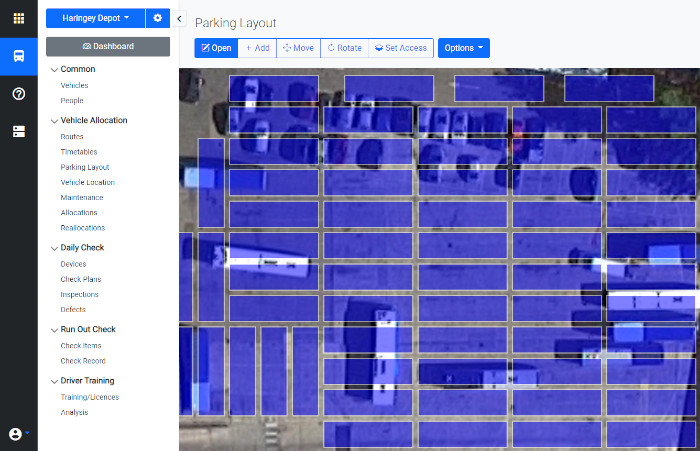Open the Options dropdown button
The width and height of the screenshot is (700, 451).
point(463,48)
